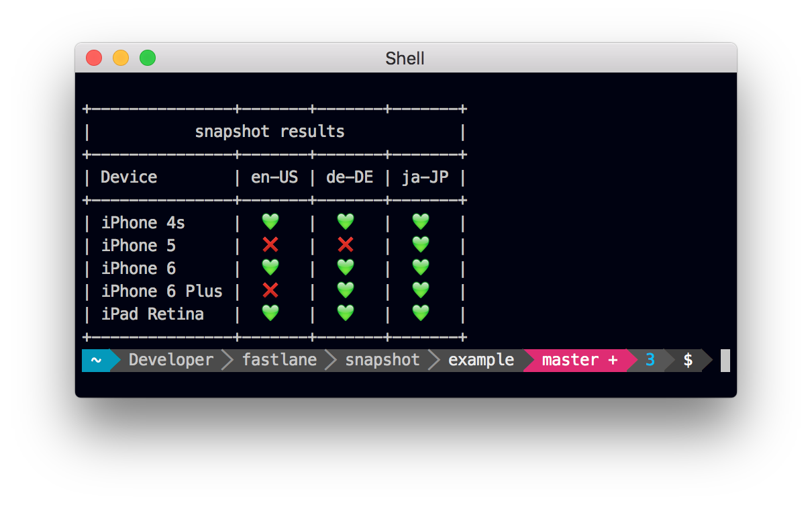Click the blue number 3 prompt segment
The image size is (812, 505).
point(650,360)
